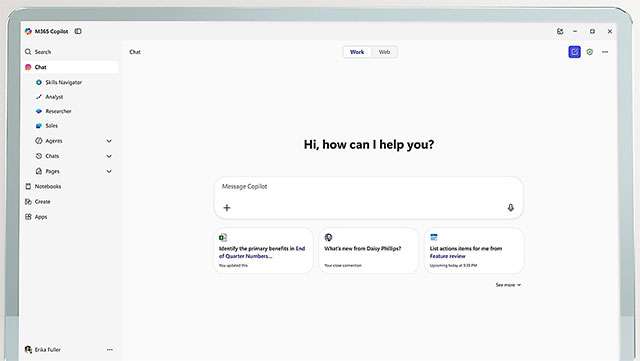Select the End of Quarter Numbers prompt card

(x=264, y=251)
